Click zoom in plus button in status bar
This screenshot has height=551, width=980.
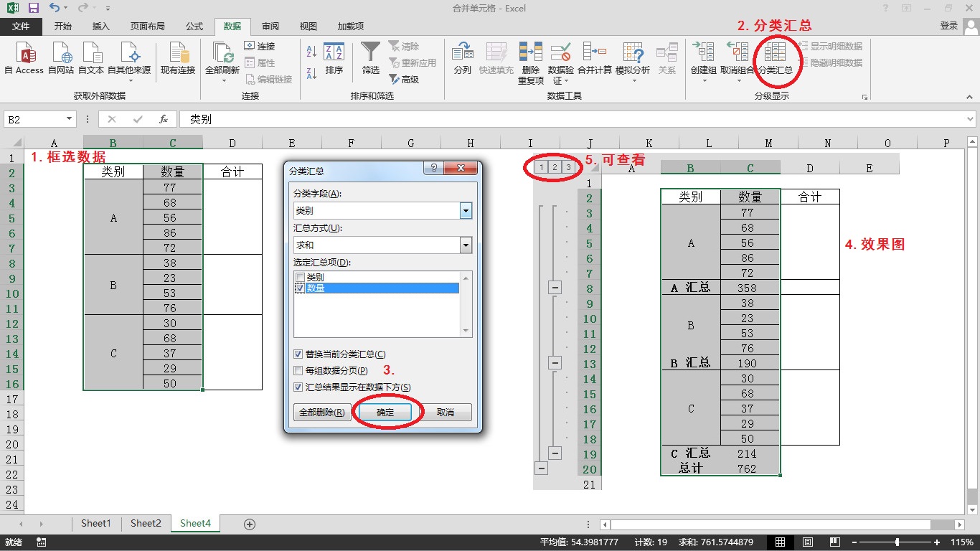click(x=937, y=542)
